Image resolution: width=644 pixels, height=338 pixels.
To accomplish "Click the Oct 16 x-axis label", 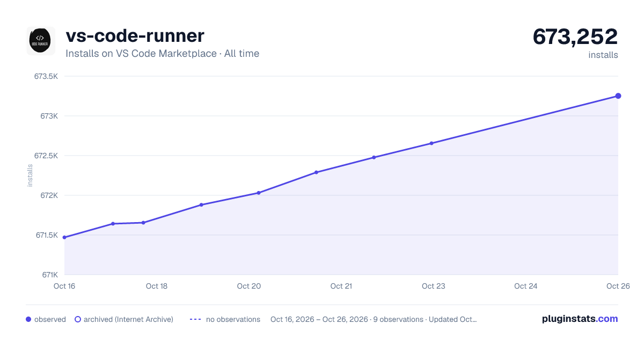I will [x=64, y=286].
